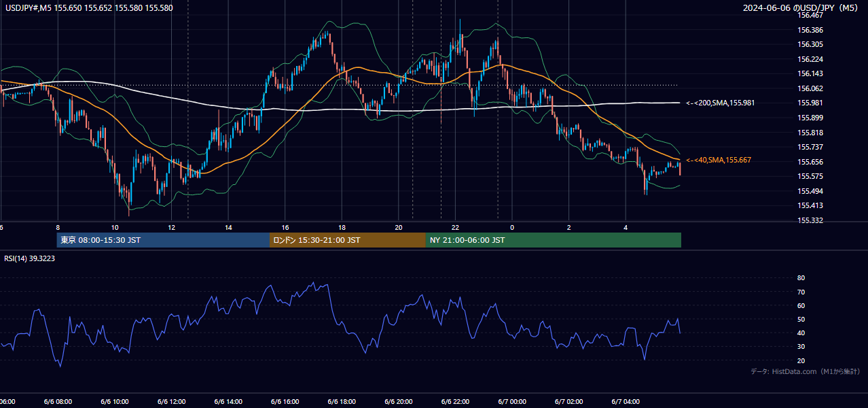The height and width of the screenshot is (408, 868).
Task: Click RSI scale level 60
Action: pos(801,305)
